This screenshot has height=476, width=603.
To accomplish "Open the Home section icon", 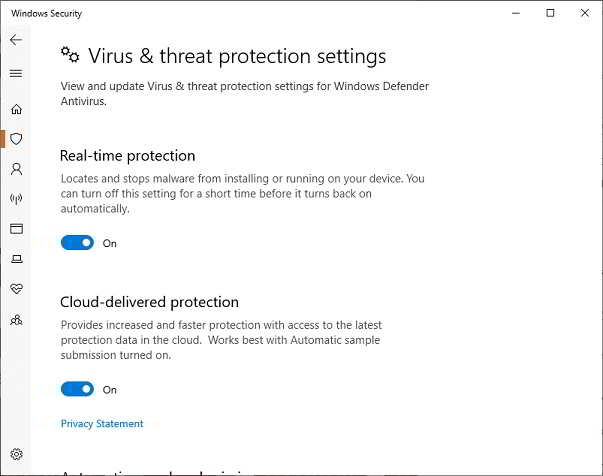I will coord(16,109).
